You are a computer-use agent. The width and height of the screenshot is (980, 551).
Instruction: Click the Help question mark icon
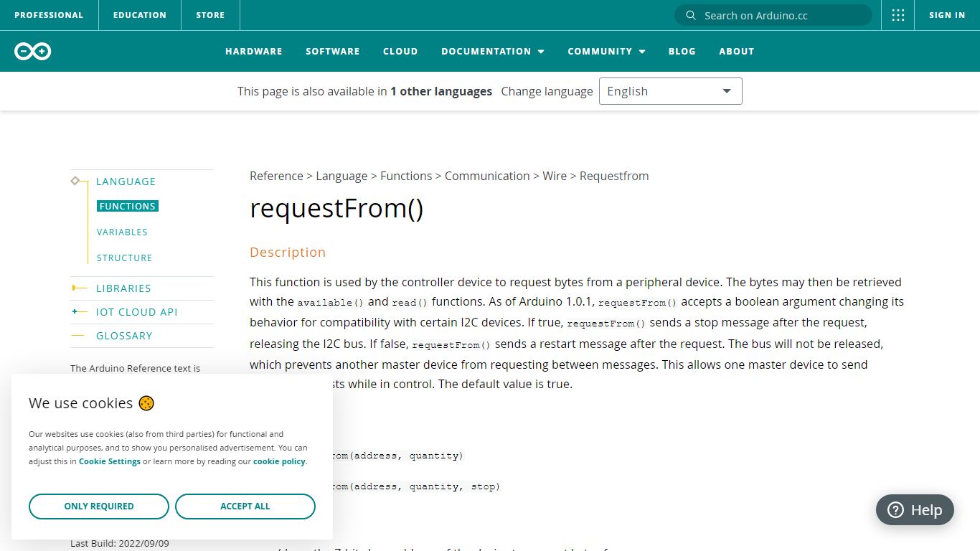pos(895,510)
